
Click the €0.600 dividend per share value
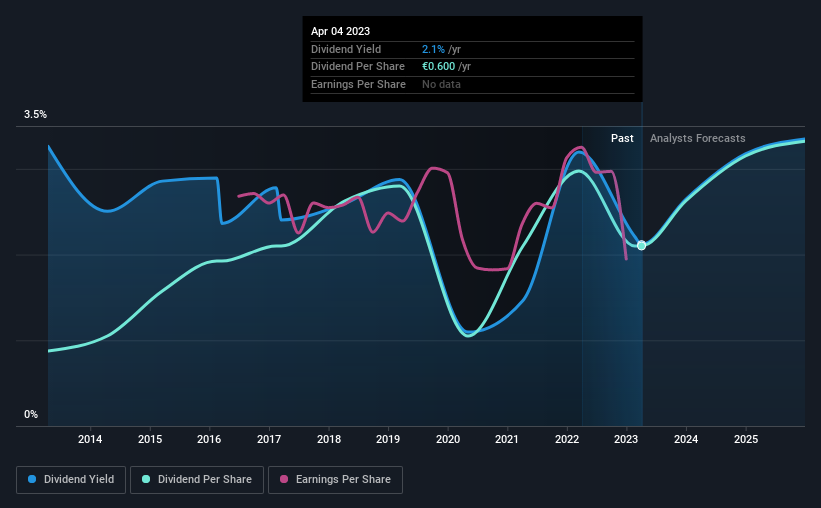click(x=439, y=67)
